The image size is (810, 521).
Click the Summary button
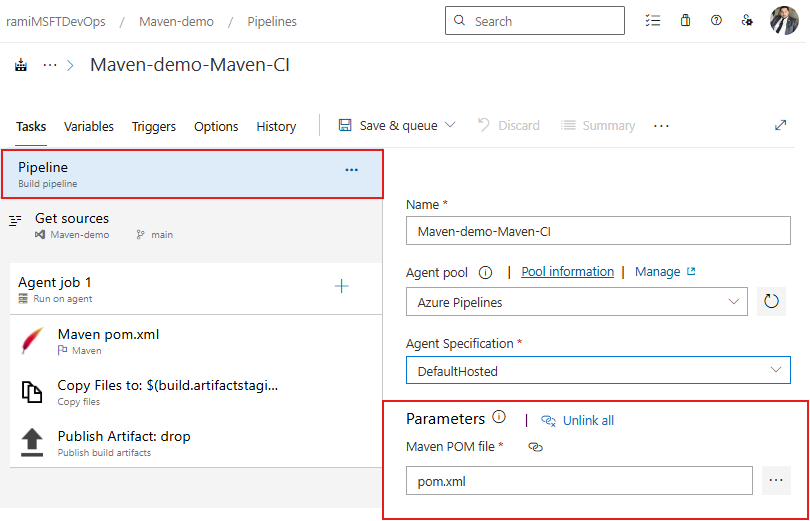(598, 125)
